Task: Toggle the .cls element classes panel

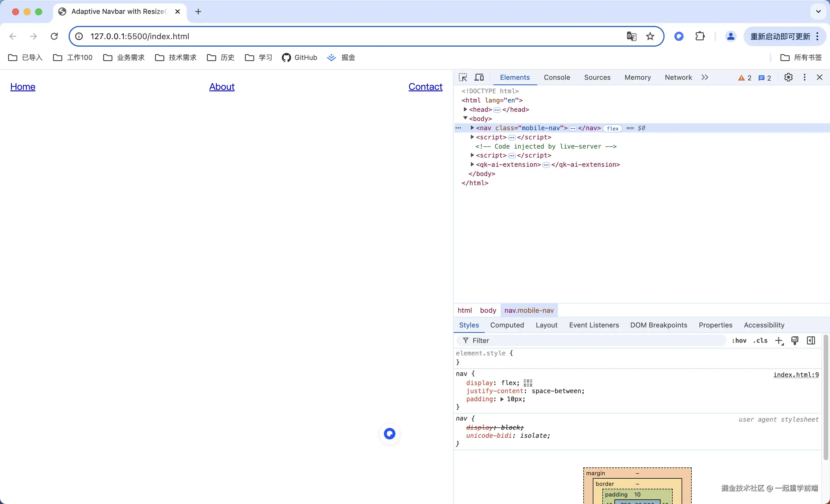Action: point(760,341)
